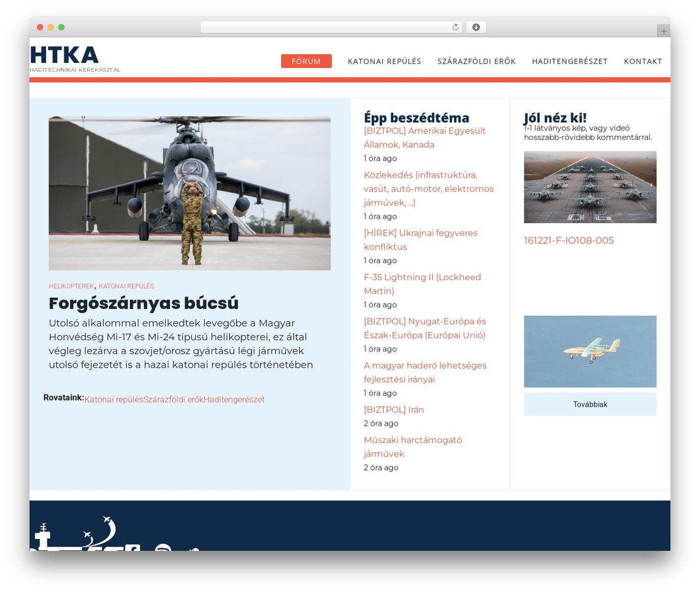Open the Forgószárnyas búcsú article headline
Image resolution: width=700 pixels, height=593 pixels.
click(x=144, y=303)
